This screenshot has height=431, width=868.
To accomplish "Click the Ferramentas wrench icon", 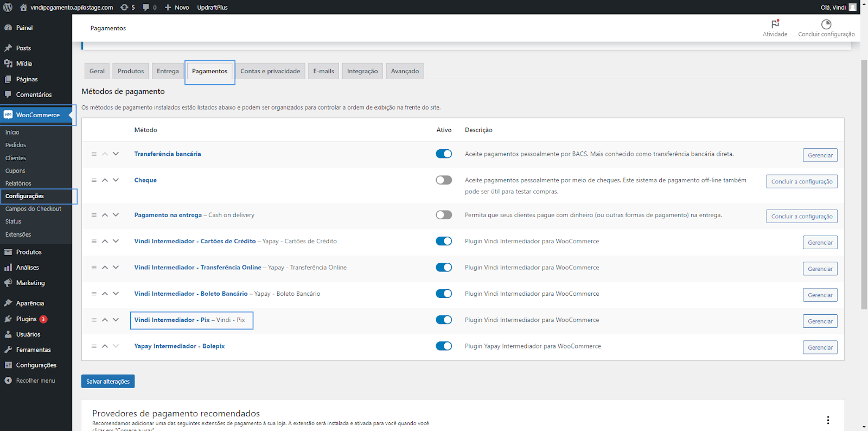I will pyautogui.click(x=8, y=350).
